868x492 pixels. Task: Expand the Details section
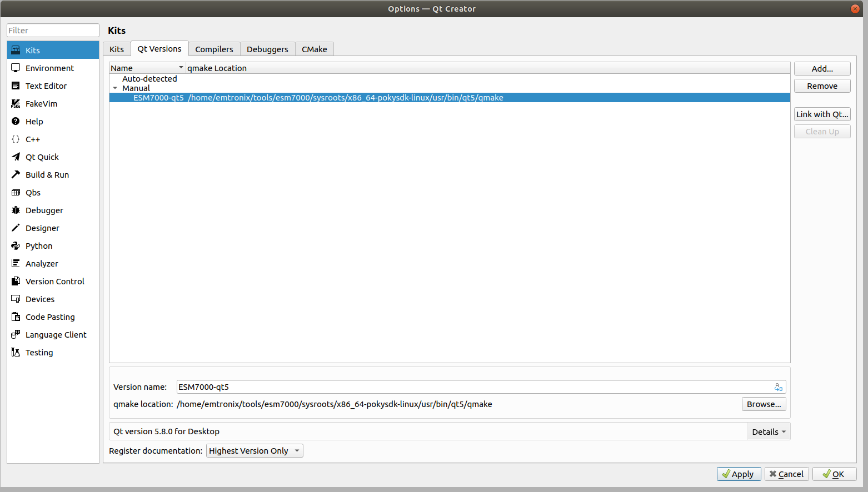(769, 431)
